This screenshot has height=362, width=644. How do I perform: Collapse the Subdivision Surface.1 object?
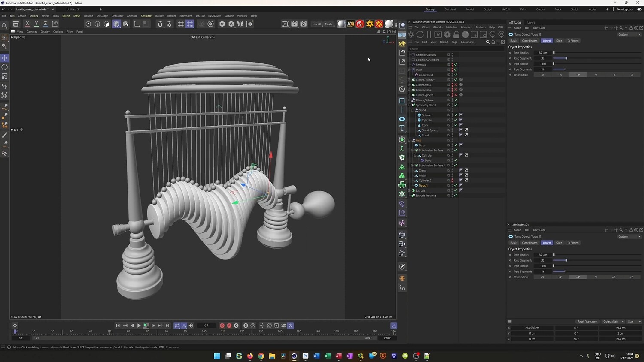(412, 166)
